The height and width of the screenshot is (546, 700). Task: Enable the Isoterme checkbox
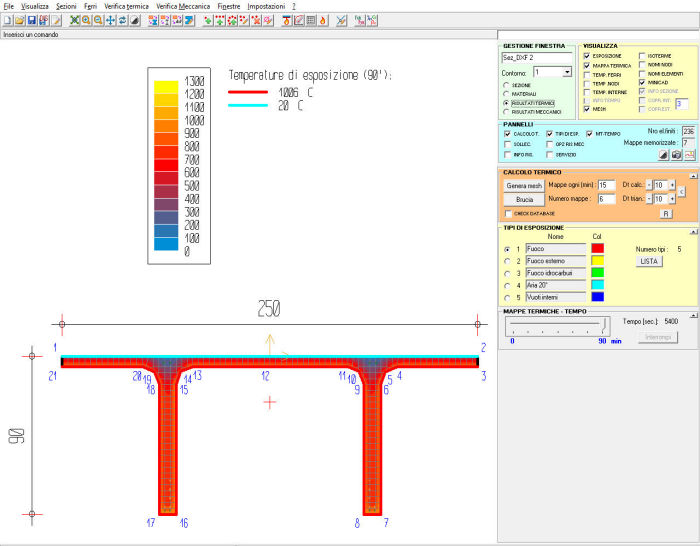[x=642, y=56]
